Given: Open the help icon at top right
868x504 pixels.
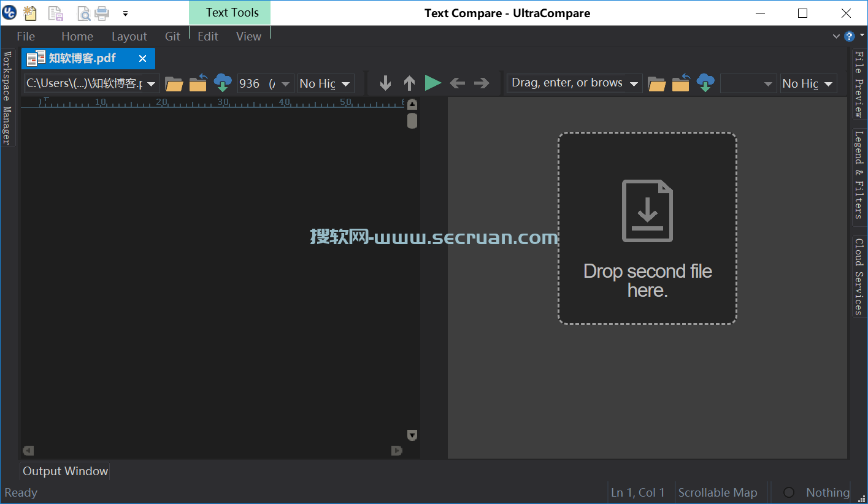Looking at the screenshot, I should point(850,36).
